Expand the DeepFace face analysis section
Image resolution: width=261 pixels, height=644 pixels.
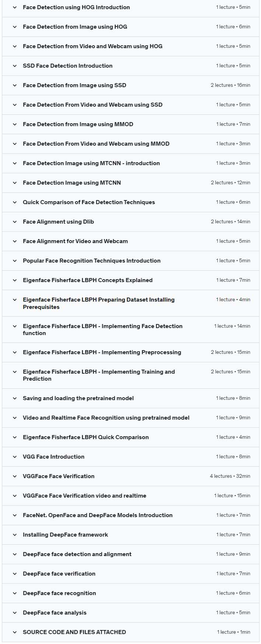pyautogui.click(x=131, y=613)
